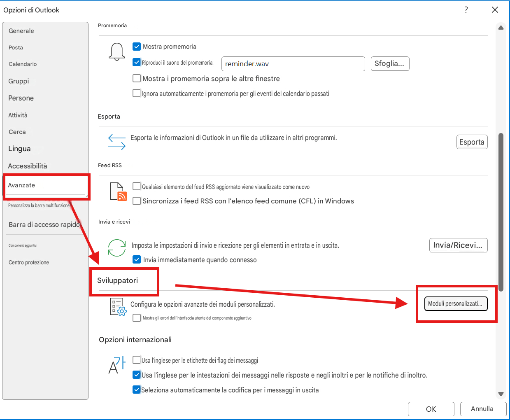
Task: Click Annulla to cancel
Action: pos(482,408)
